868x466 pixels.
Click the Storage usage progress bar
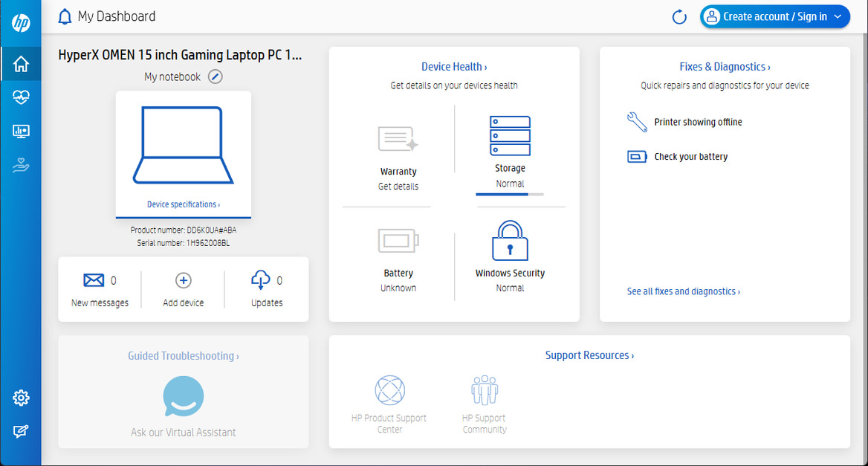click(x=510, y=194)
